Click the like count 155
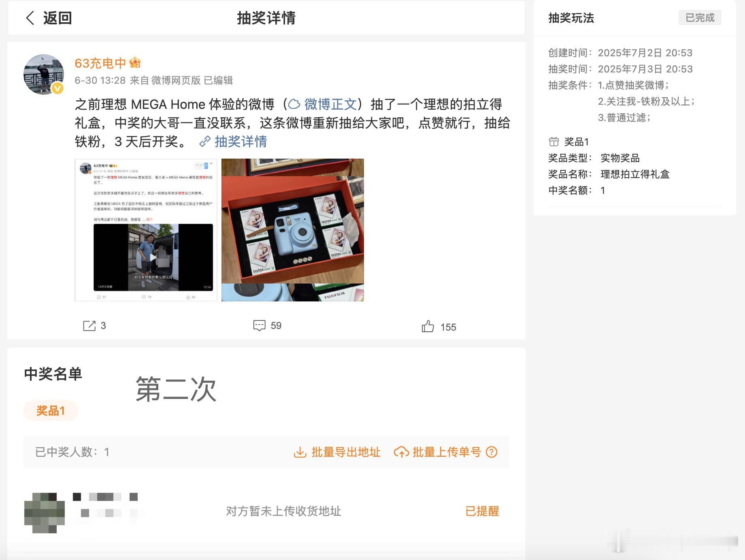The height and width of the screenshot is (560, 745). pyautogui.click(x=448, y=327)
